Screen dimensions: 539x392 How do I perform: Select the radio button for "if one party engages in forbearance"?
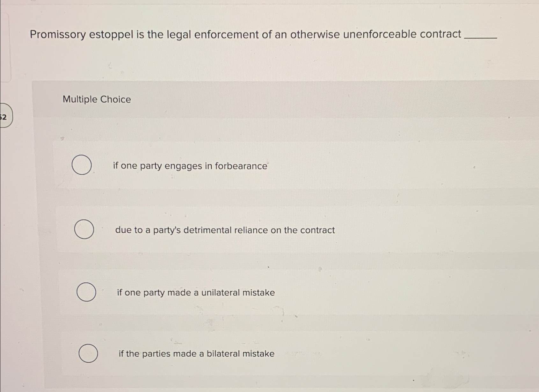coord(82,165)
